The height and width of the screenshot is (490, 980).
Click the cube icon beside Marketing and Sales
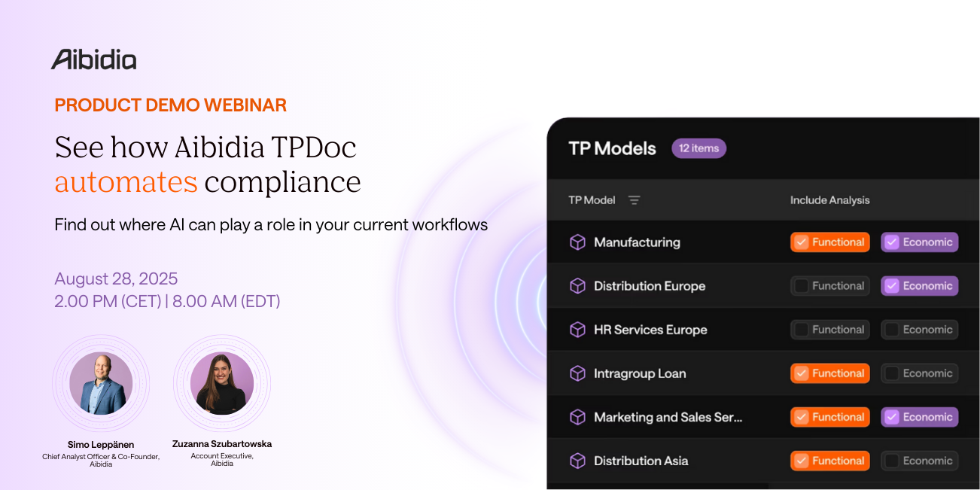click(x=577, y=417)
